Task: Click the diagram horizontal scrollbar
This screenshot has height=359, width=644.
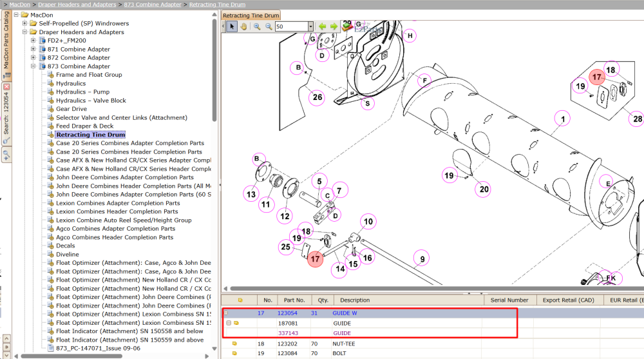Action: click(437, 289)
